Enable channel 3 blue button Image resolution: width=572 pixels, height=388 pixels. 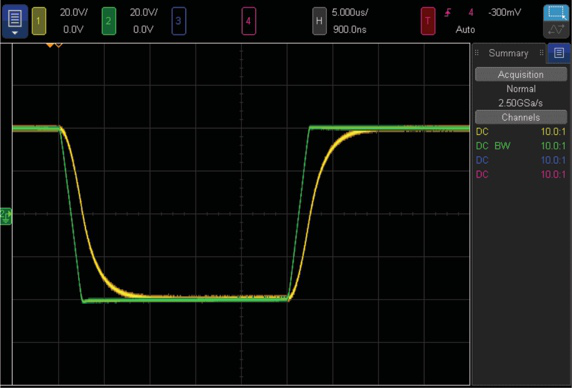click(x=178, y=21)
